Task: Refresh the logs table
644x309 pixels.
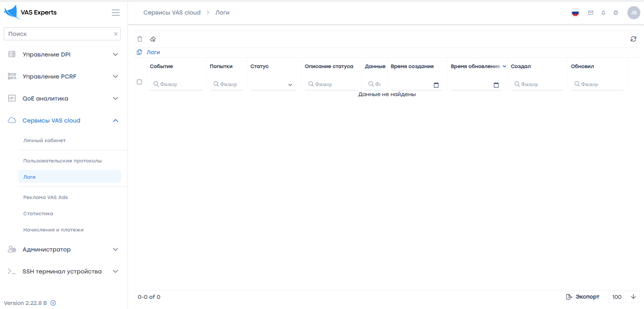Action: pos(633,39)
